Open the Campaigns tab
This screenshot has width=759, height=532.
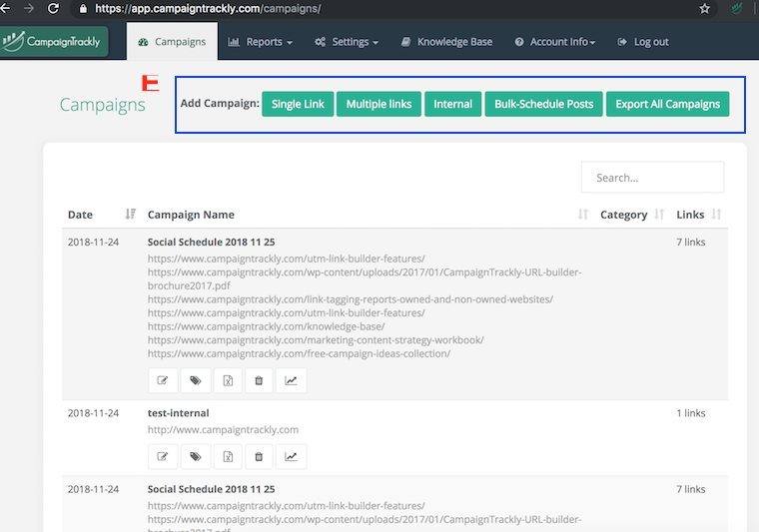(173, 42)
